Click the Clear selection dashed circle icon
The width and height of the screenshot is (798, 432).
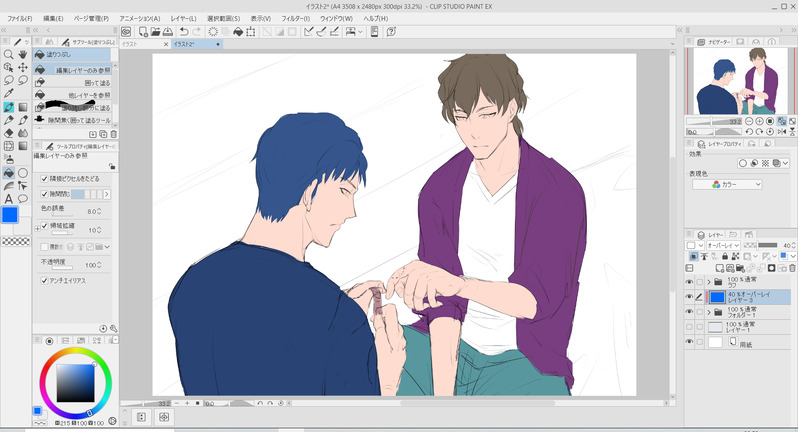pyautogui.click(x=213, y=32)
